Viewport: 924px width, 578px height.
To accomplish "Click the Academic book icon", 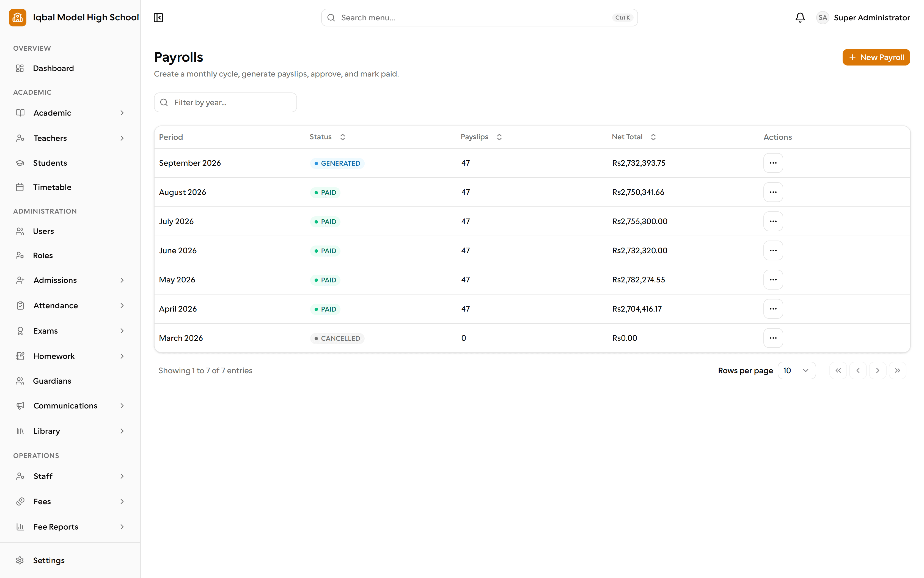I will (20, 113).
